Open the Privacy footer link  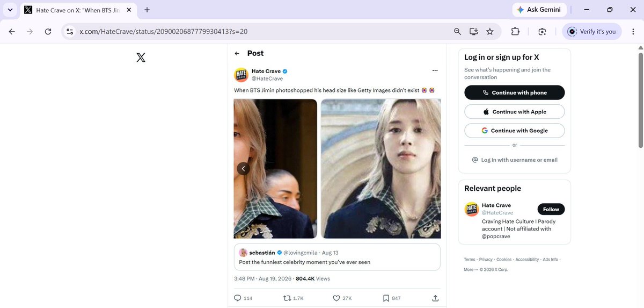(x=486, y=260)
